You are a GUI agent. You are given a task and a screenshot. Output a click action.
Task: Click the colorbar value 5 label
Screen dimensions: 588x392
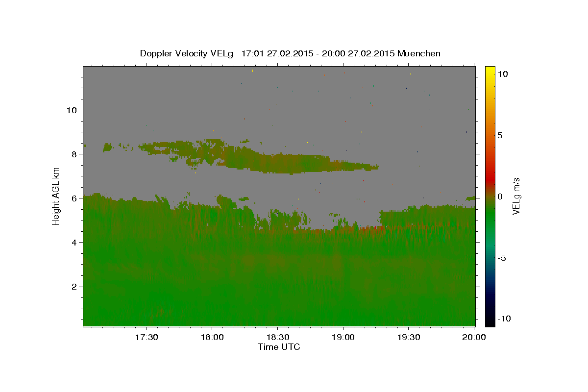click(x=500, y=135)
